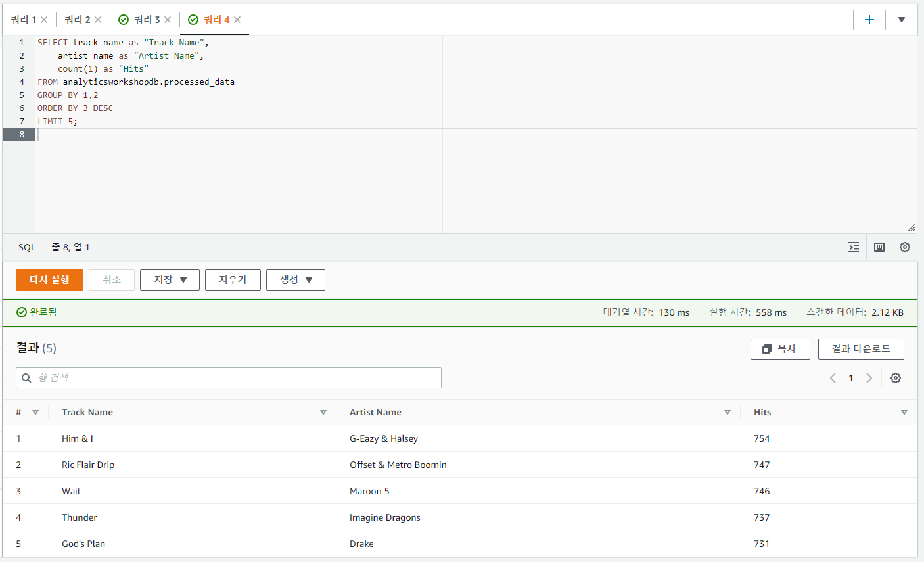Click the 'Wait' track cell
This screenshot has width=924, height=562.
click(71, 491)
